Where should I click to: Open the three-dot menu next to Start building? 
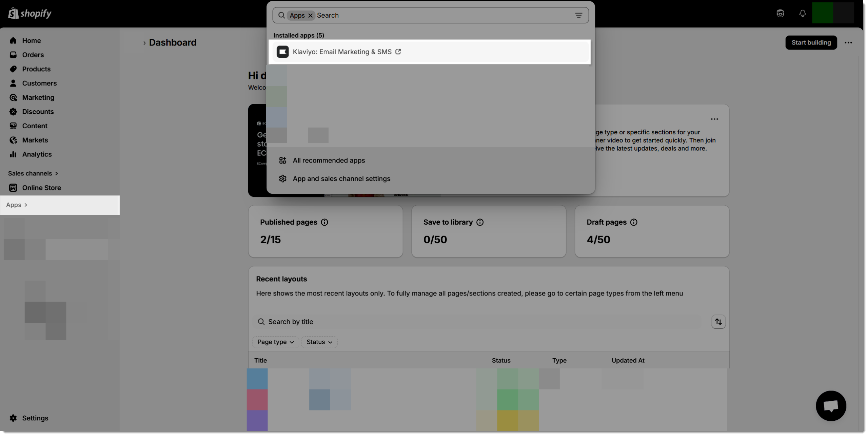click(848, 43)
